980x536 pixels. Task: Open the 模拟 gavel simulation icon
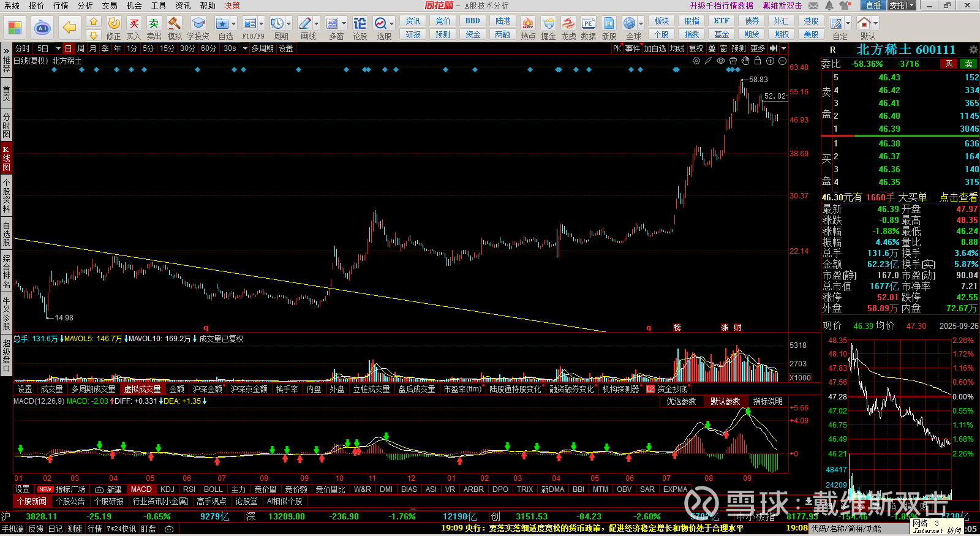[175, 23]
